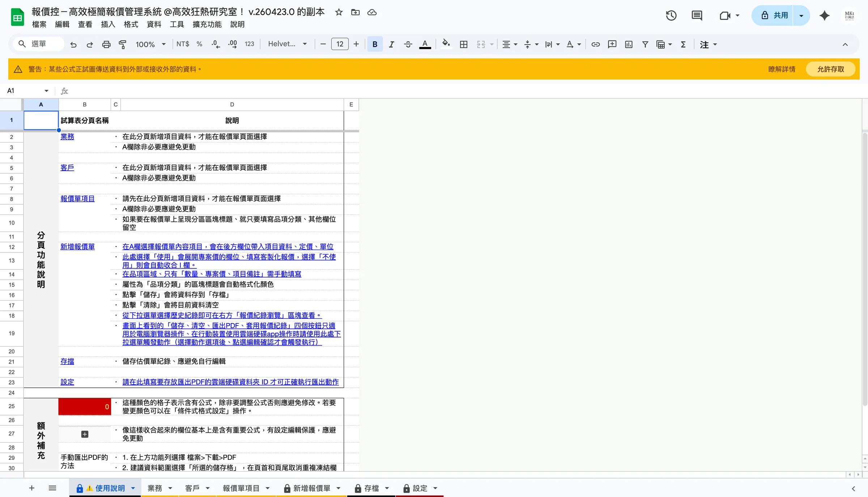Toggle strikethrough formatting button
This screenshot has width=868, height=497.
(408, 44)
